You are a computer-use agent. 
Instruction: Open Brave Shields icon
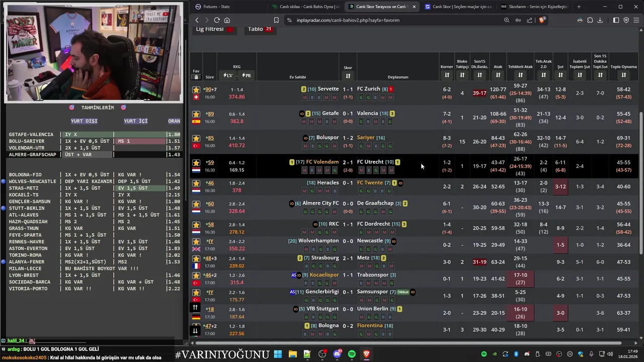point(542,20)
